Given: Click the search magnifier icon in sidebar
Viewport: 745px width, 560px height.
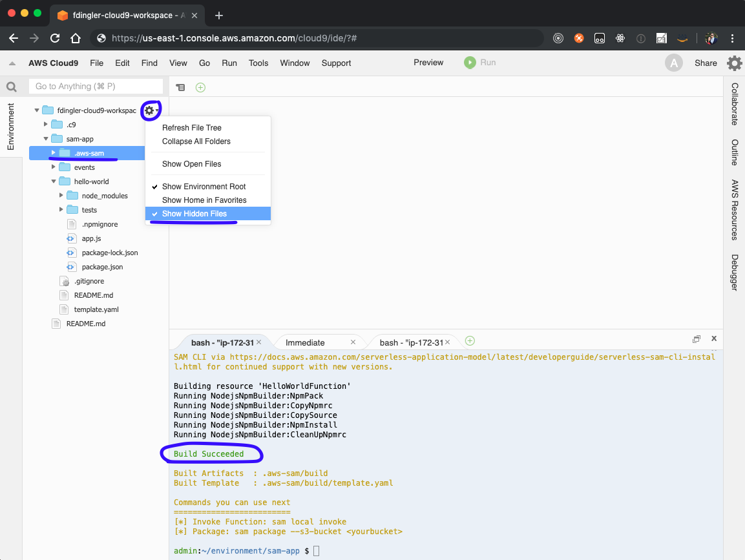Looking at the screenshot, I should tap(12, 87).
